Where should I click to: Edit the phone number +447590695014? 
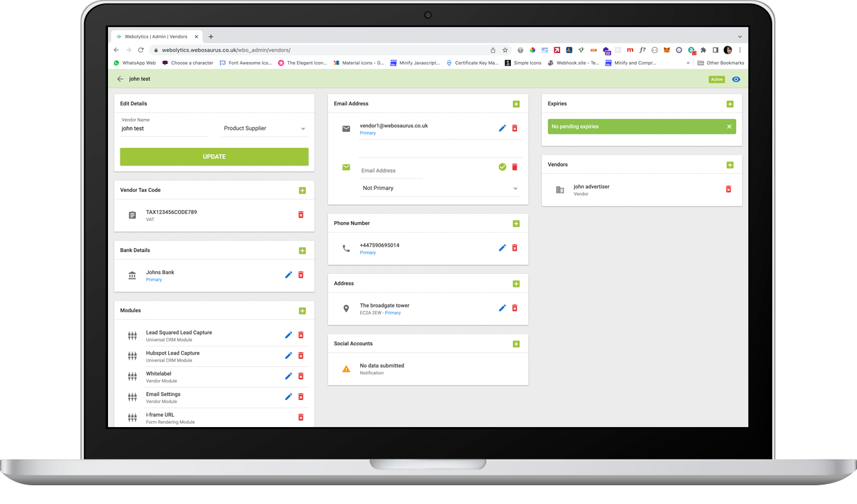pyautogui.click(x=502, y=247)
